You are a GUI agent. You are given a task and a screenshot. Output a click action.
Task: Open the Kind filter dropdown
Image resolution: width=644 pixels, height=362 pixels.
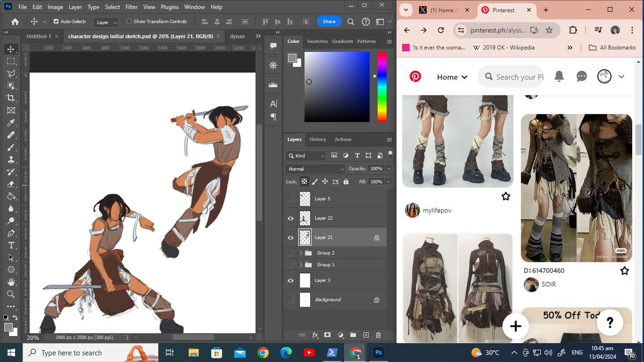pyautogui.click(x=306, y=156)
